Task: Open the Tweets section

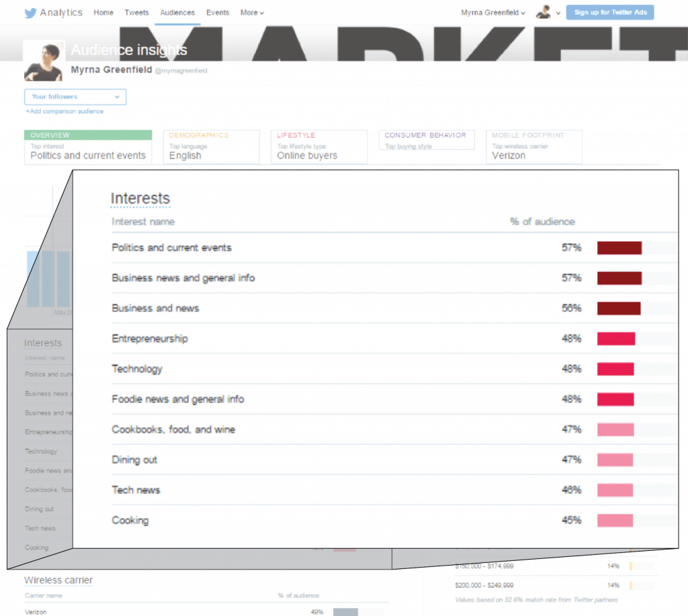Action: click(136, 12)
